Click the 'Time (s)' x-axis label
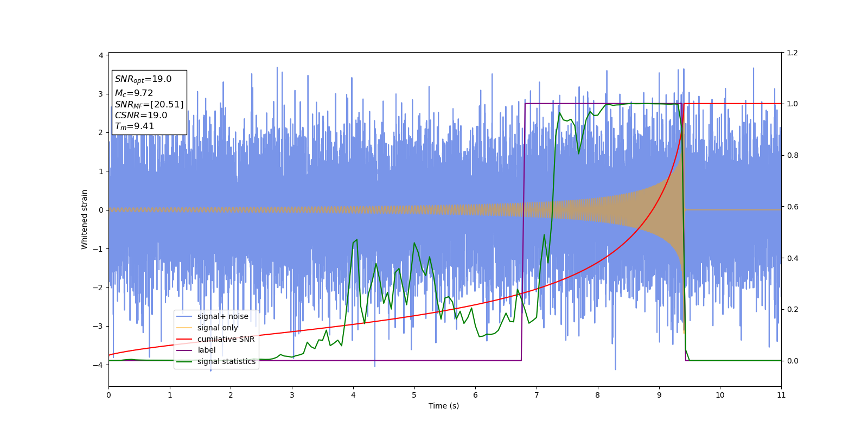The image size is (868, 434). click(x=444, y=406)
